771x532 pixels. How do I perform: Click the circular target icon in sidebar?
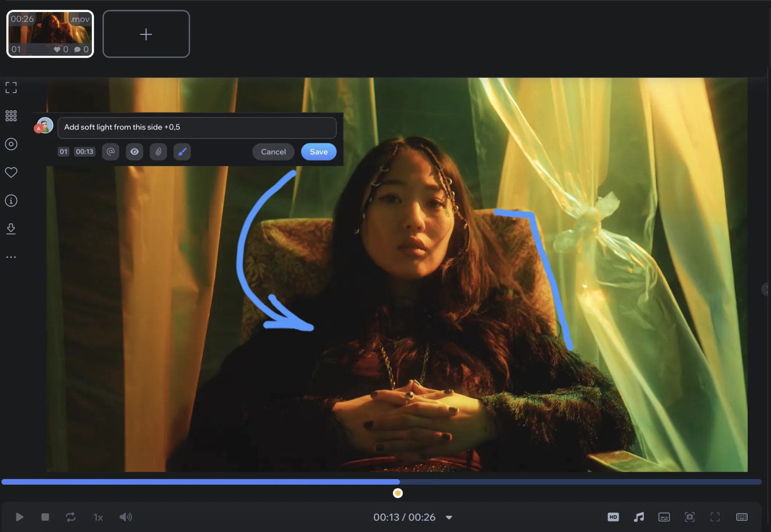pos(11,144)
